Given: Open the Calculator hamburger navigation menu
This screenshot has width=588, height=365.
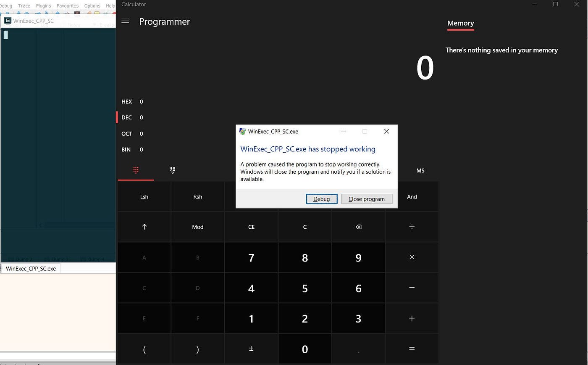Looking at the screenshot, I should 125,21.
